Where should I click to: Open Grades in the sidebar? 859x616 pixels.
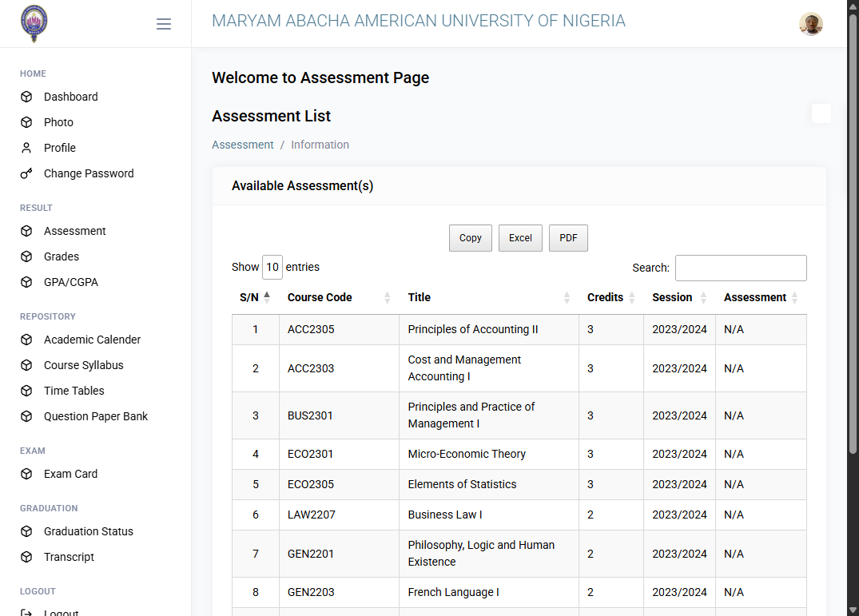point(62,256)
